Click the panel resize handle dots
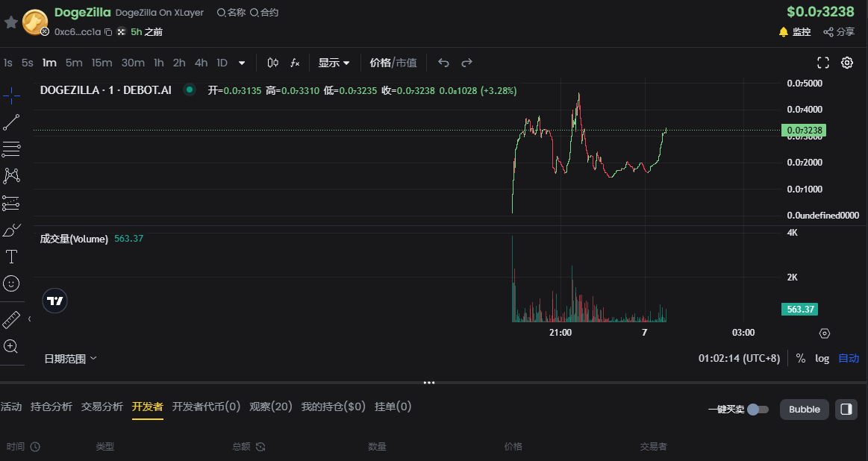This screenshot has height=461, width=868. click(x=429, y=383)
